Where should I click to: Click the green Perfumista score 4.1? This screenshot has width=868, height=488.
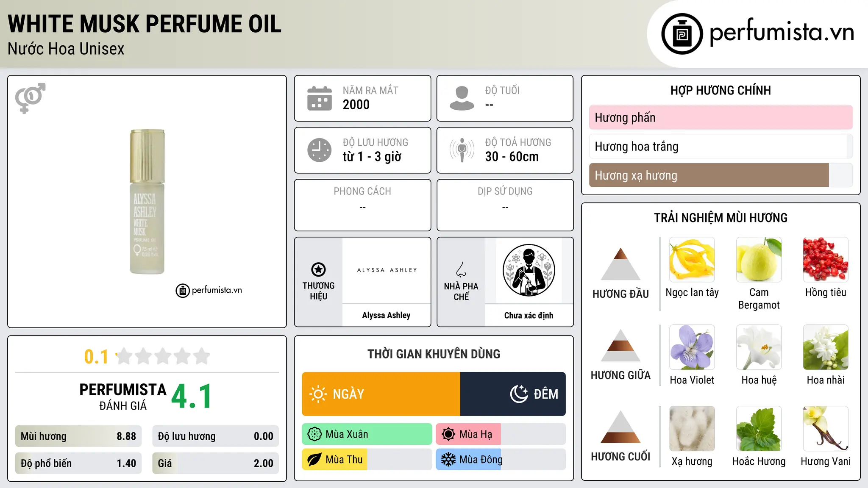(192, 396)
